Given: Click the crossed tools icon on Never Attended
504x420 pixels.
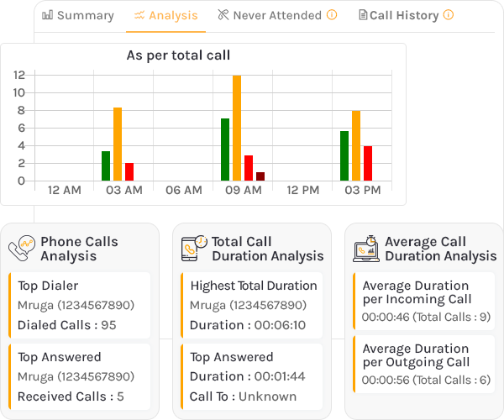Looking at the screenshot, I should (x=223, y=15).
